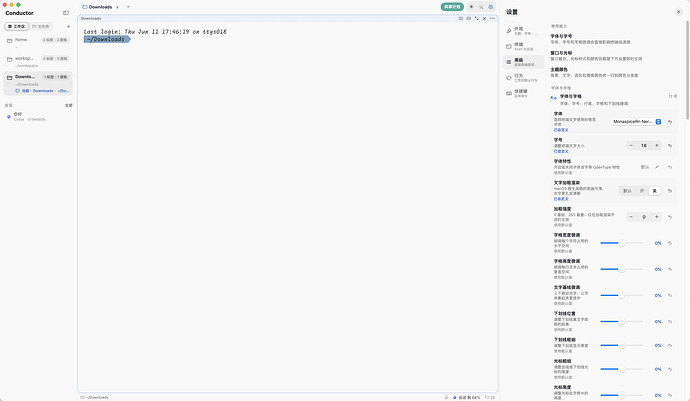Reset the 下划线位置 slider

(x=670, y=322)
